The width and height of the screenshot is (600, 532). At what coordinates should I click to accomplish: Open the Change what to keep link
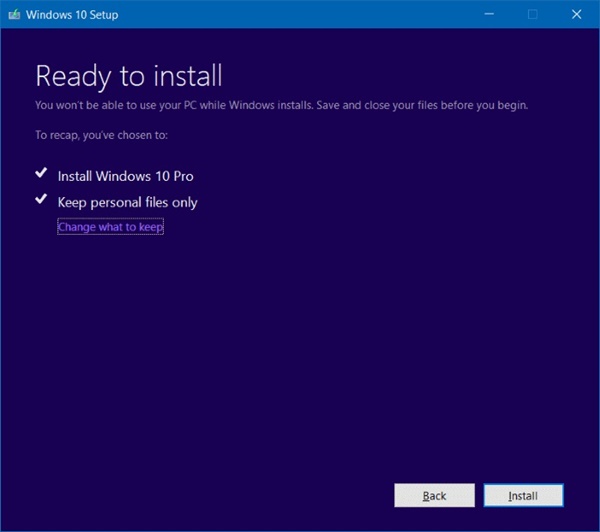[x=110, y=227]
